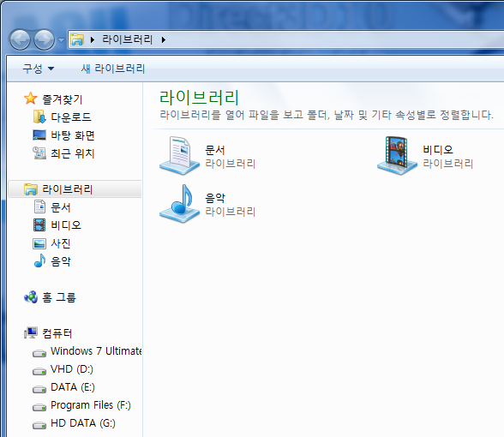Click the 컴퓨터 monitor icon

pos(31,332)
